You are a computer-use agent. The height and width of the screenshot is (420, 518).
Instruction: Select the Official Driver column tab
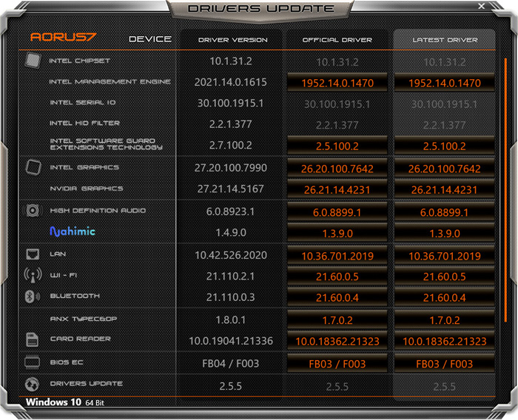point(337,40)
